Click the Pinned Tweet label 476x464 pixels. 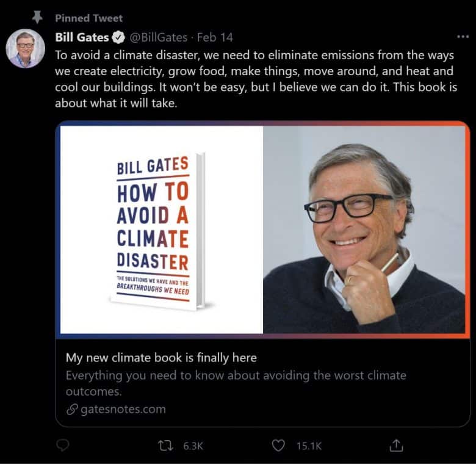coord(88,18)
